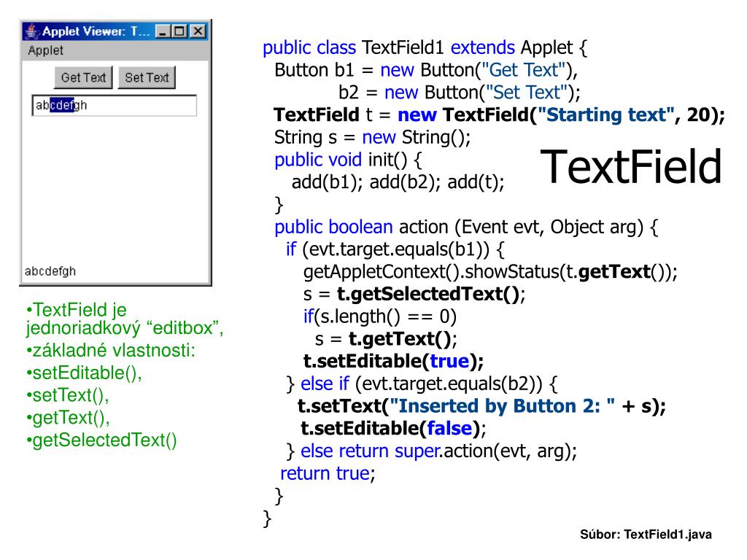Click the Applet Viewer title bar text
Image resolution: width=747 pixels, height=560 pixels.
(x=96, y=31)
